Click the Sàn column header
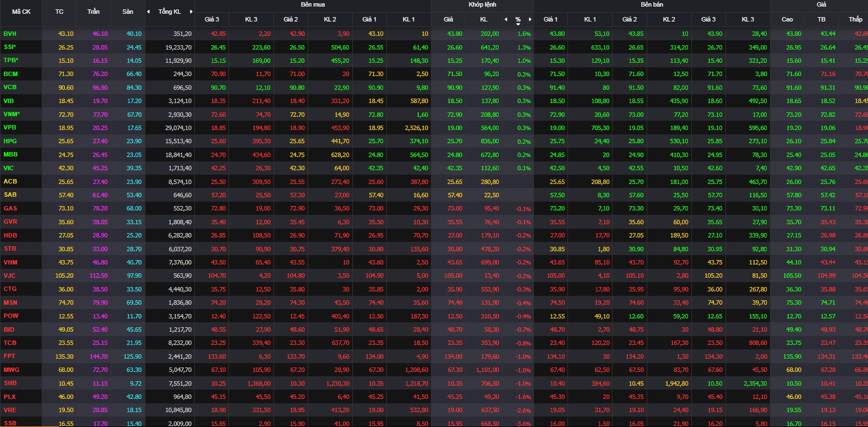 (128, 12)
